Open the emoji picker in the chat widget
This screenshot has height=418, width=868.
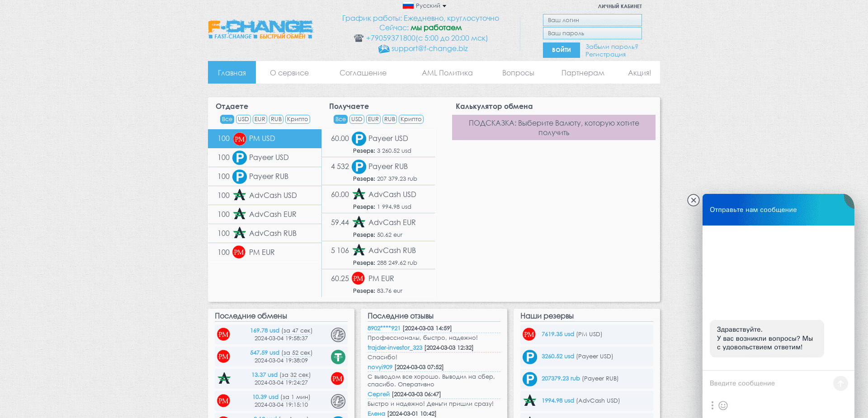[724, 406]
